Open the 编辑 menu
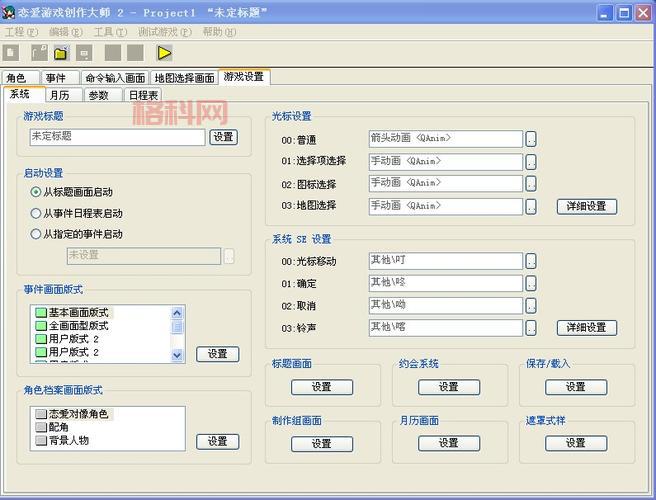The image size is (656, 500). pyautogui.click(x=66, y=32)
